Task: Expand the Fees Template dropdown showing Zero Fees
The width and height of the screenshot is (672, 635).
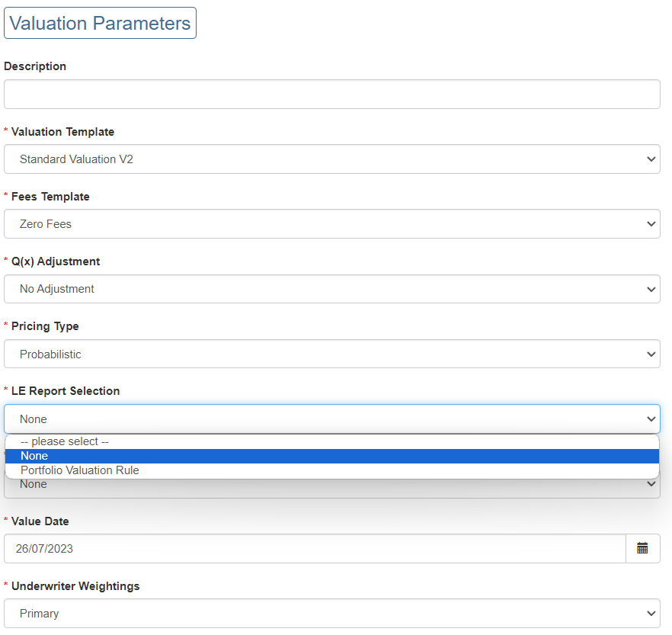Action: (331, 224)
